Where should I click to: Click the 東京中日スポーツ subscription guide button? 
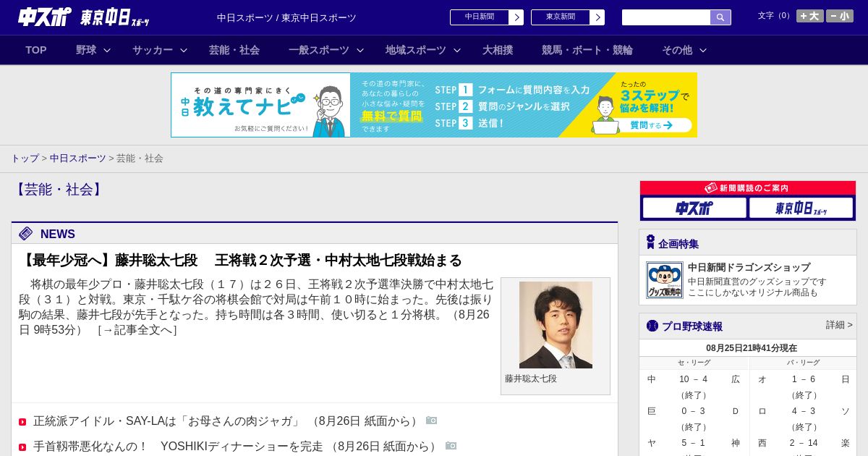[x=801, y=208]
